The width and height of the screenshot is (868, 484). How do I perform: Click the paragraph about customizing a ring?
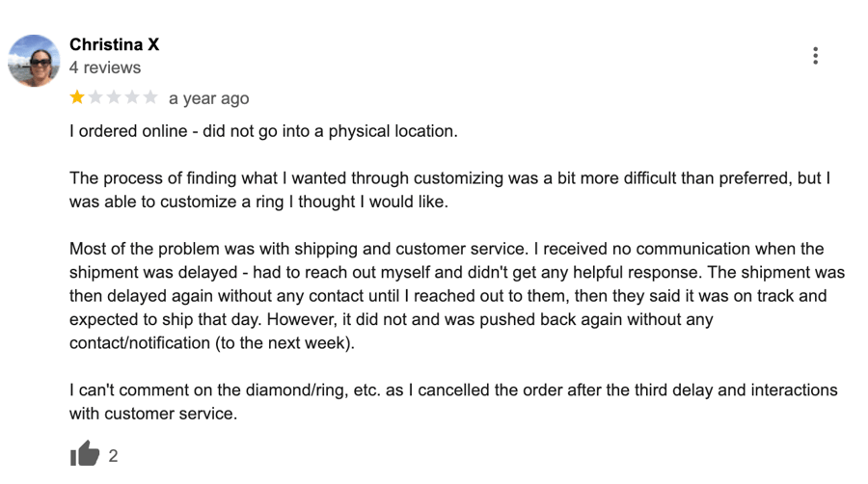pos(449,190)
